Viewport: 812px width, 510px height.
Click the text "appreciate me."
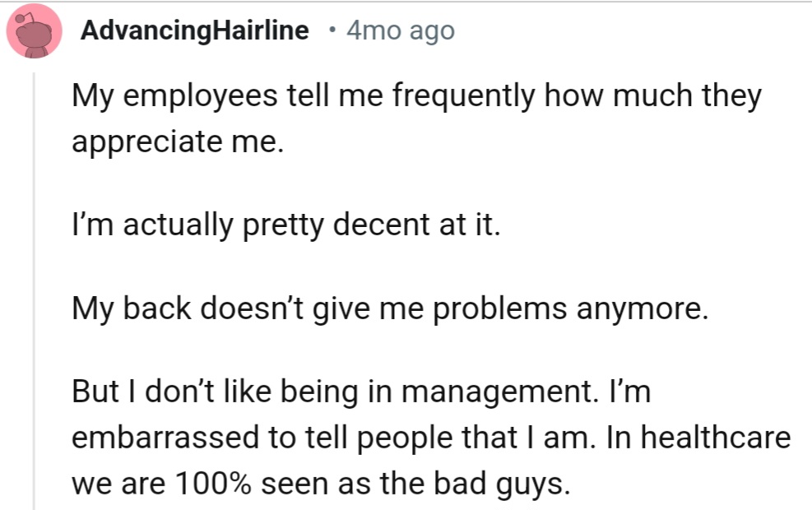177,141
